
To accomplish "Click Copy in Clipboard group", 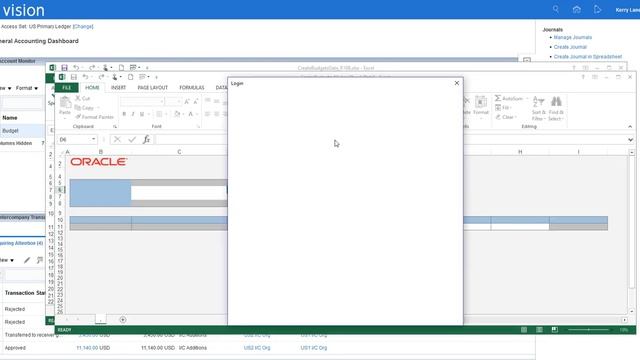I will click(x=84, y=108).
